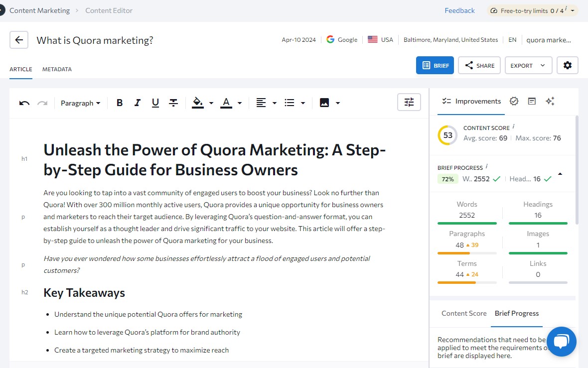Click bullet 'Understand the unique potential Quora offers'
Viewport: 588px width, 368px height.
148,314
